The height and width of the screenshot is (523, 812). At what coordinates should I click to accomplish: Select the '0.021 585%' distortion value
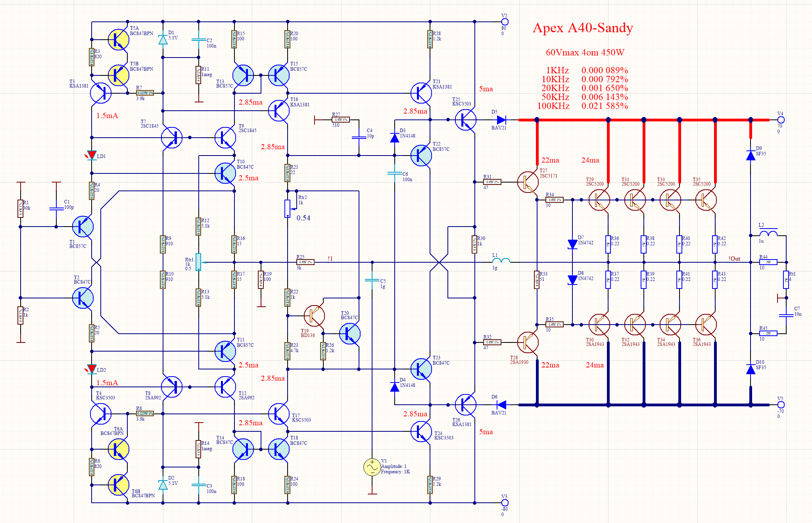605,106
